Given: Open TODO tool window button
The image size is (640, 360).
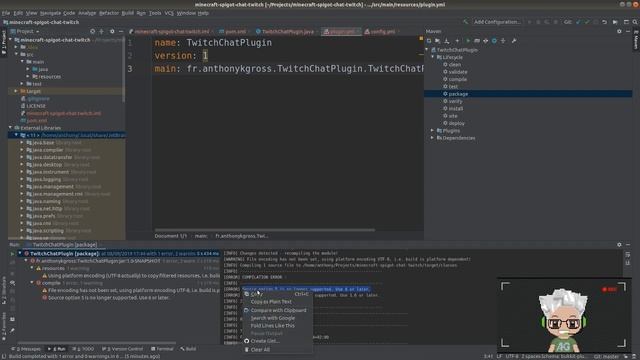Looking at the screenshot, I should point(83,349).
